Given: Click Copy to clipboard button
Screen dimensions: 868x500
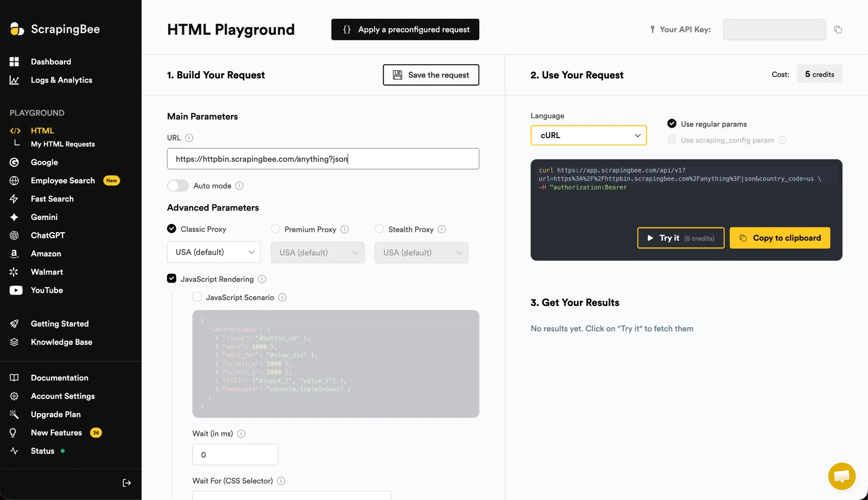Looking at the screenshot, I should pos(780,238).
